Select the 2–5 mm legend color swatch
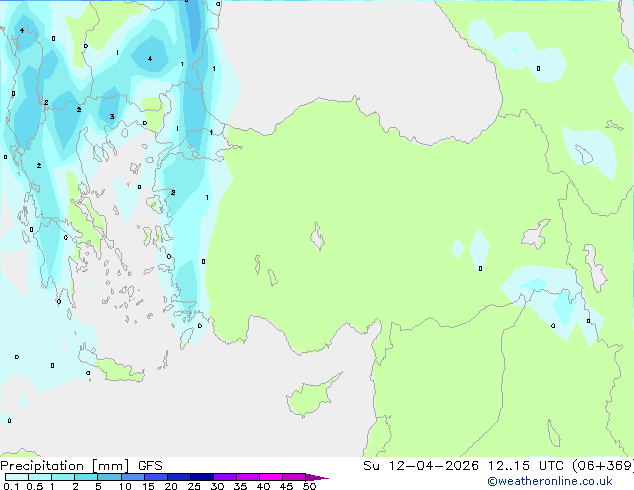The image size is (634, 490). click(x=86, y=477)
